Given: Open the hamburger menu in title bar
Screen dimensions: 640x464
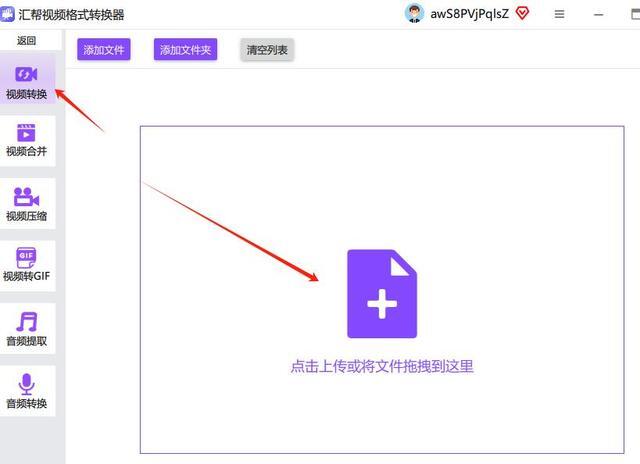Looking at the screenshot, I should pyautogui.click(x=560, y=14).
